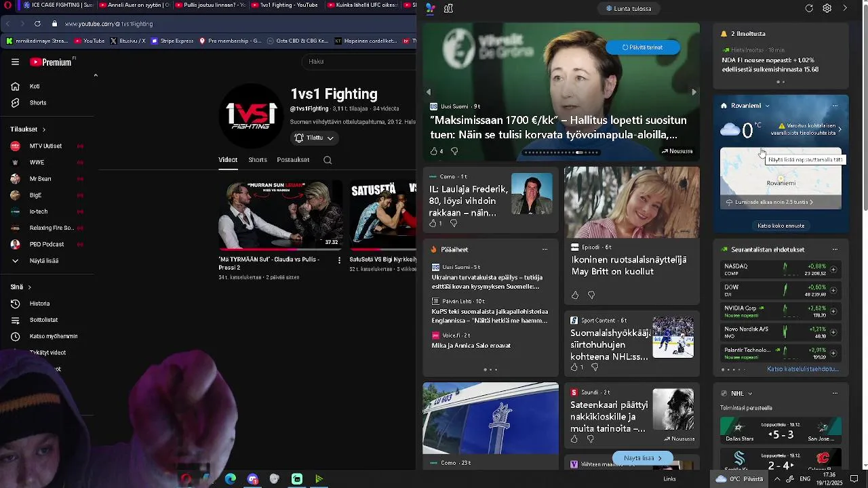The height and width of the screenshot is (488, 868).
Task: Go to next story in news carousel
Action: (x=694, y=92)
